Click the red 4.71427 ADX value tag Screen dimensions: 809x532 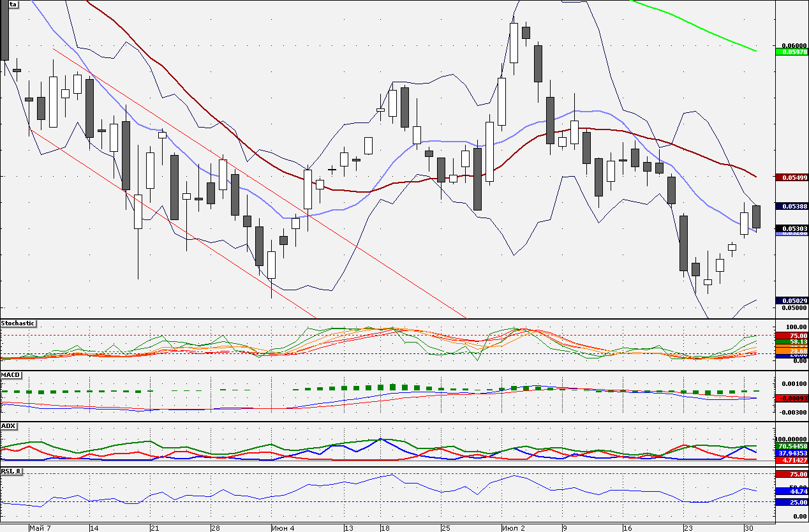tap(792, 460)
